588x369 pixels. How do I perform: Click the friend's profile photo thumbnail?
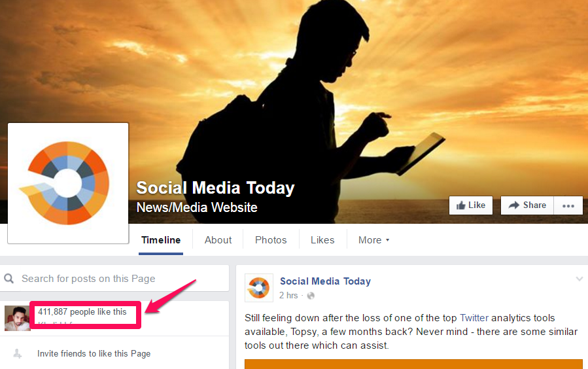point(17,318)
